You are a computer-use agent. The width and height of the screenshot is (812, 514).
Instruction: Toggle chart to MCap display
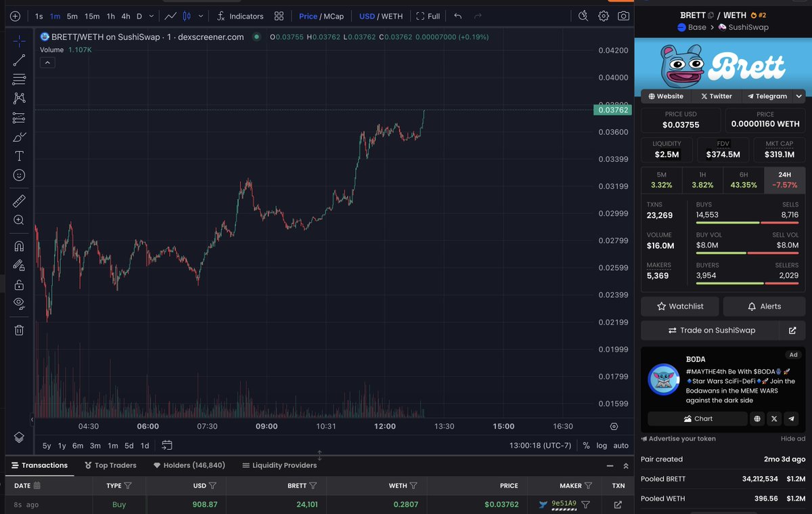tap(334, 16)
